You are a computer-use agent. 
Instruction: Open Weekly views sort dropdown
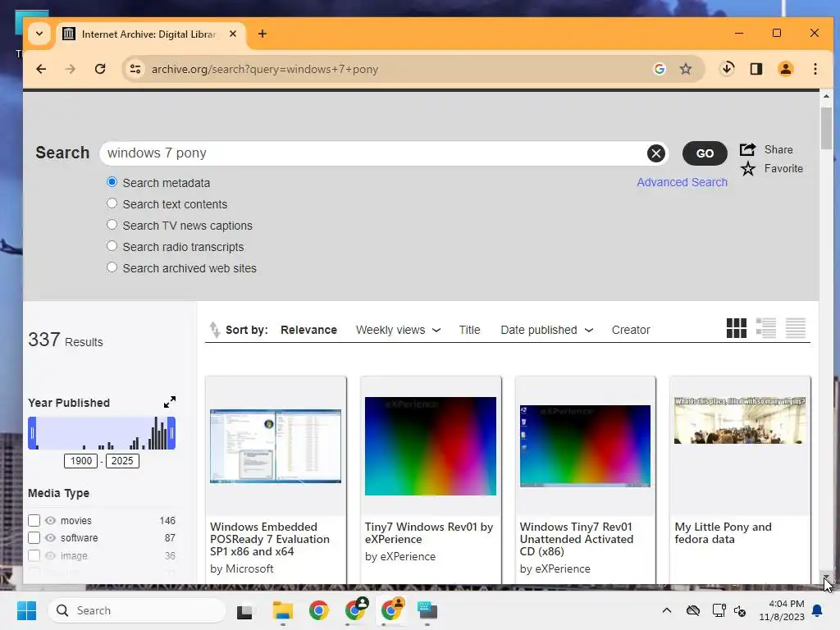point(398,330)
